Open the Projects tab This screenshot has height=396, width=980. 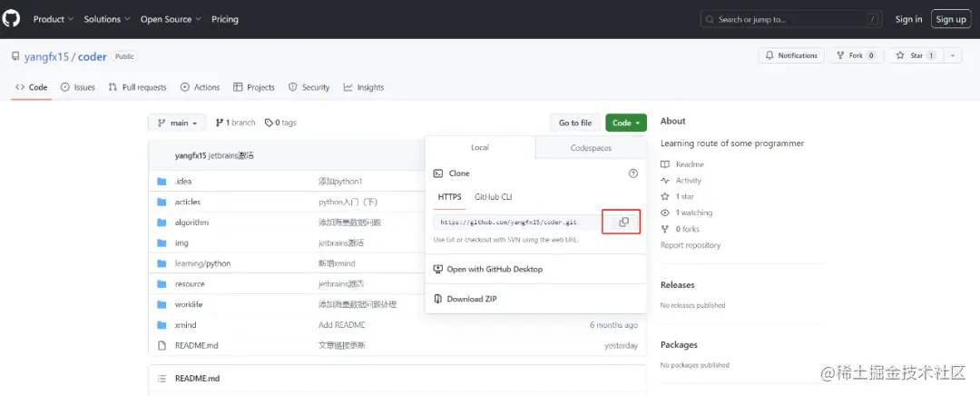point(254,87)
